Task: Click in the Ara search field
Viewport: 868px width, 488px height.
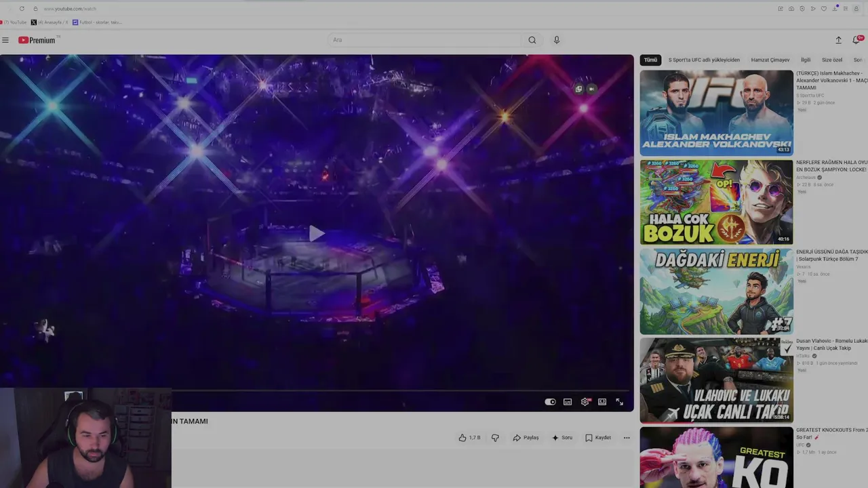Action: [425, 40]
